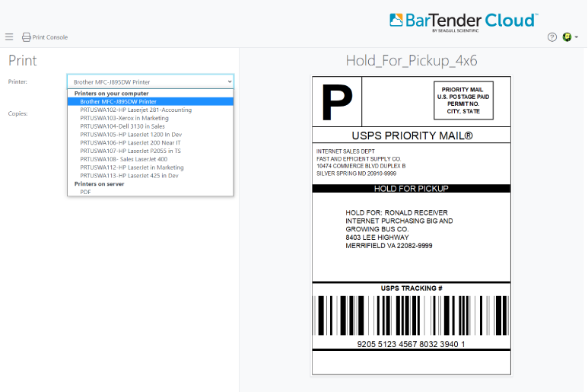Click the Print page heading
Screen dimensions: 588x392
[23, 60]
